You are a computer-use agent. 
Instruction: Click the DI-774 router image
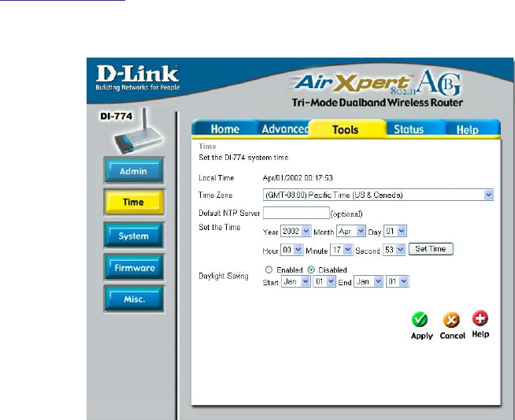139,132
